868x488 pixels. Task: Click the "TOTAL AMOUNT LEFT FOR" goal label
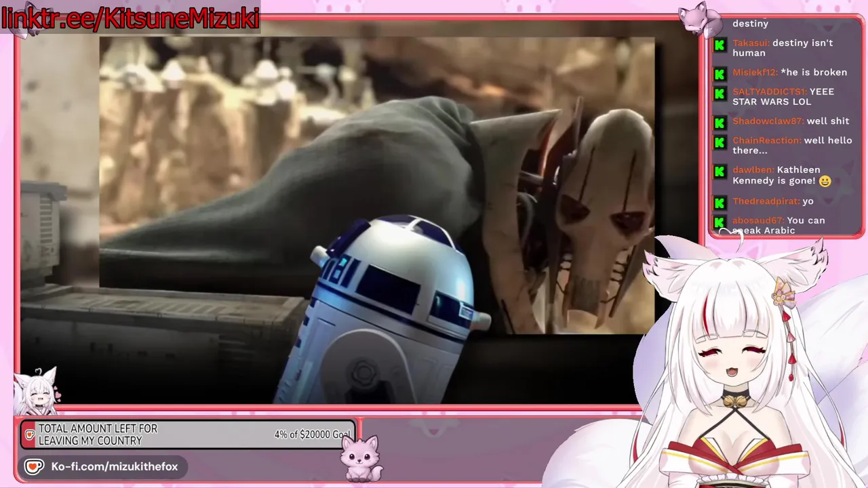98,428
